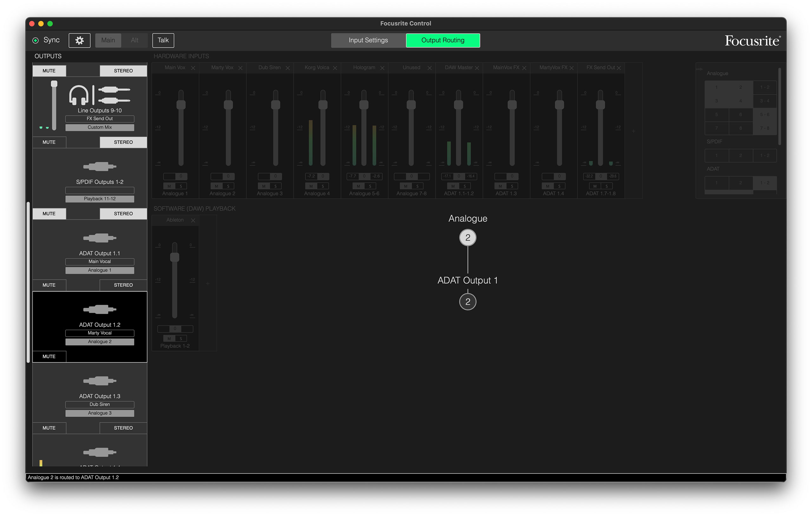
Task: Click the Line Outputs 9-10 jack cables icon
Action: 114,95
